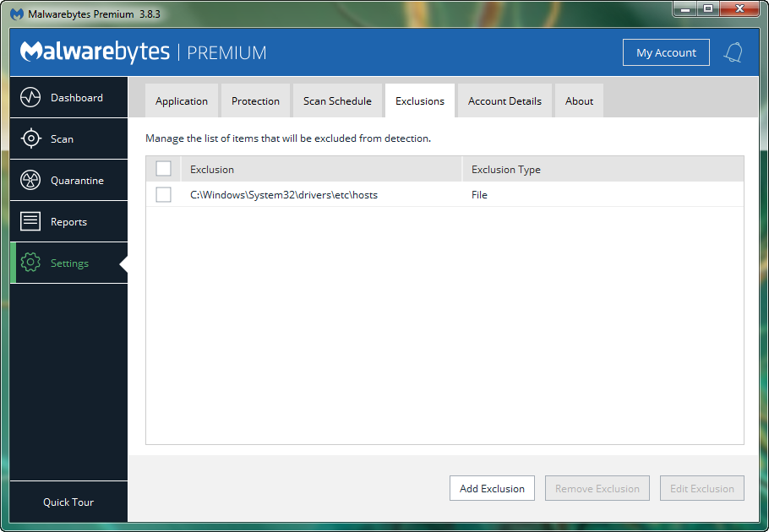The width and height of the screenshot is (769, 532).
Task: Sort by Exclusion Type column header
Action: point(603,169)
